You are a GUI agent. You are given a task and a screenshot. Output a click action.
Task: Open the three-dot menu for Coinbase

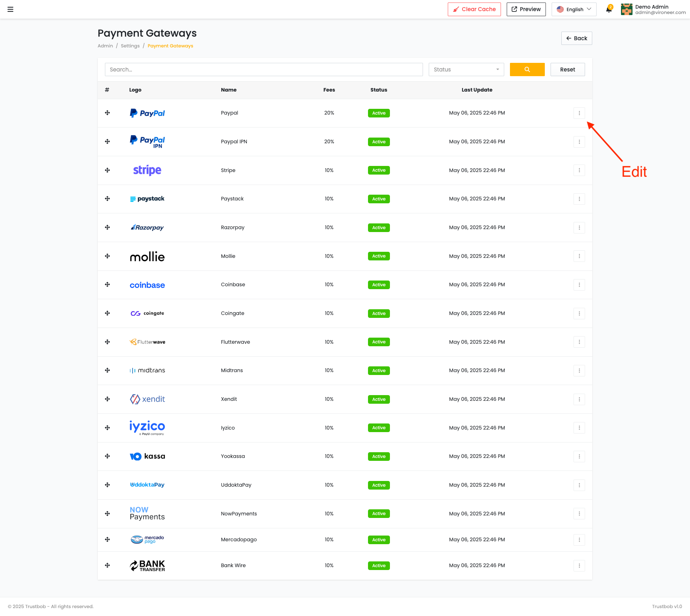pyautogui.click(x=579, y=285)
